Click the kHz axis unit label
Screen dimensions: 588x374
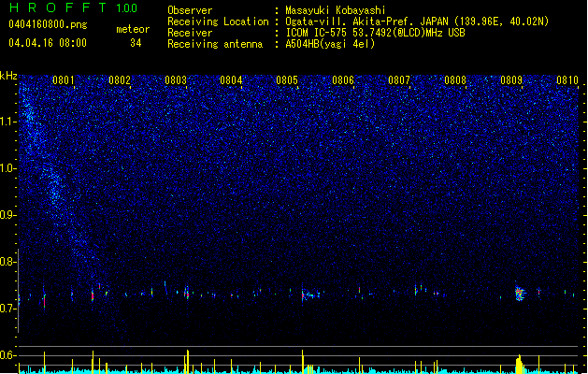click(8, 76)
